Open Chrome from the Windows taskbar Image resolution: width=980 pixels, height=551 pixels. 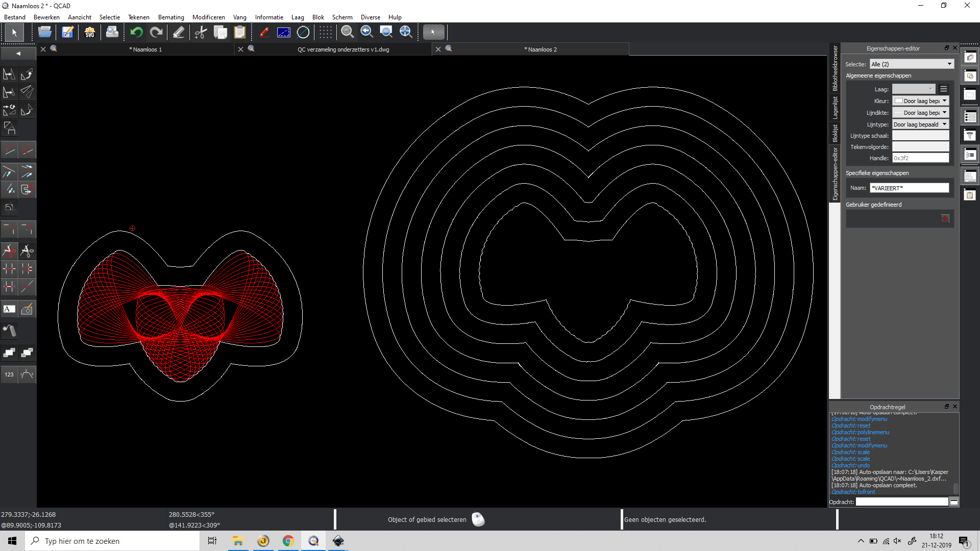288,541
